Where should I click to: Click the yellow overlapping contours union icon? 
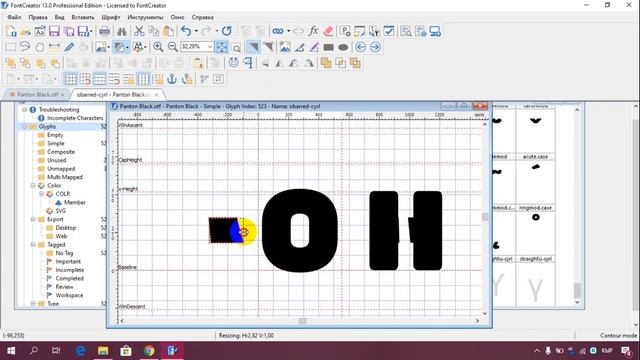[326, 63]
